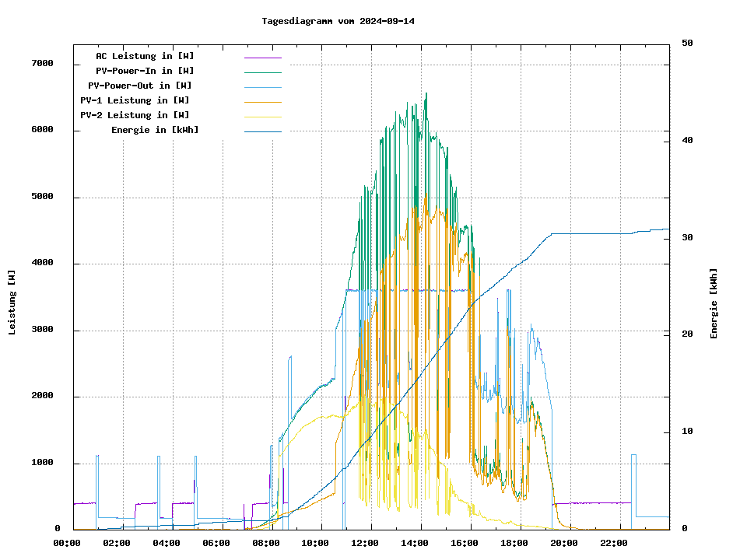Click the chart title Tagesdiagramm vom 2024-09-14
The height and width of the screenshot is (560, 747).
[338, 21]
